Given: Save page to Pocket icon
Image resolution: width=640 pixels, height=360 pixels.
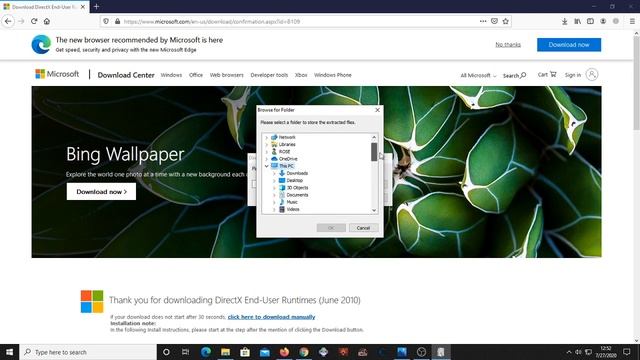Looking at the screenshot, I should 494,21.
